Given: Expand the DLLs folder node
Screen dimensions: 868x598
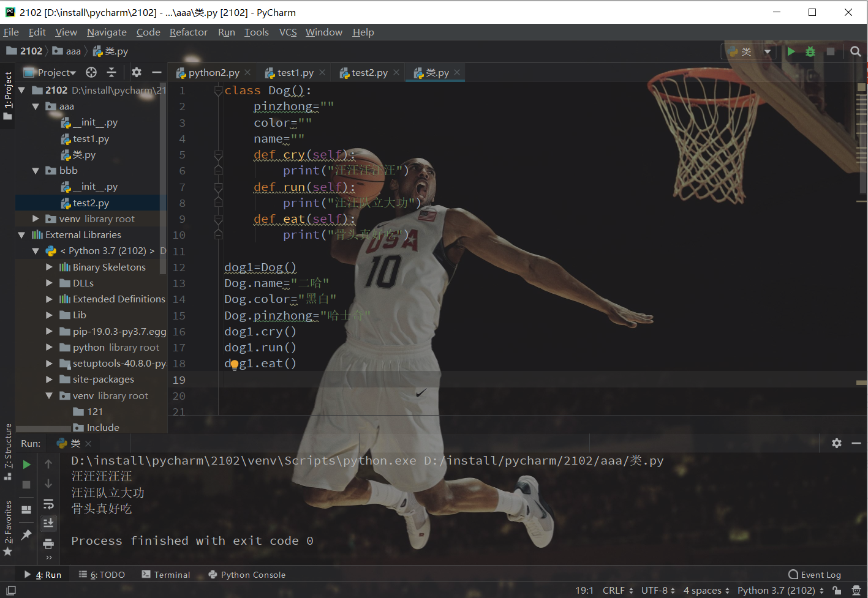Looking at the screenshot, I should click(x=49, y=283).
